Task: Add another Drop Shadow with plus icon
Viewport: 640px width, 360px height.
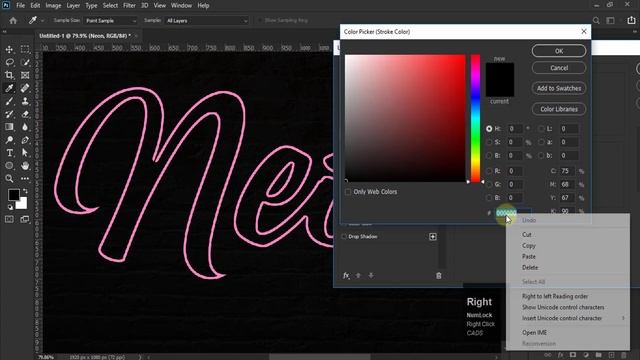Action: click(433, 237)
